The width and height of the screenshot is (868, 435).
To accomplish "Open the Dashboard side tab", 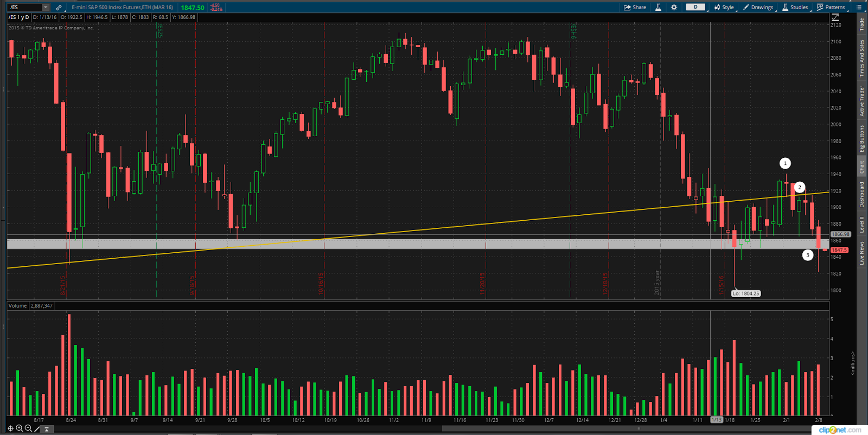I will pos(861,195).
